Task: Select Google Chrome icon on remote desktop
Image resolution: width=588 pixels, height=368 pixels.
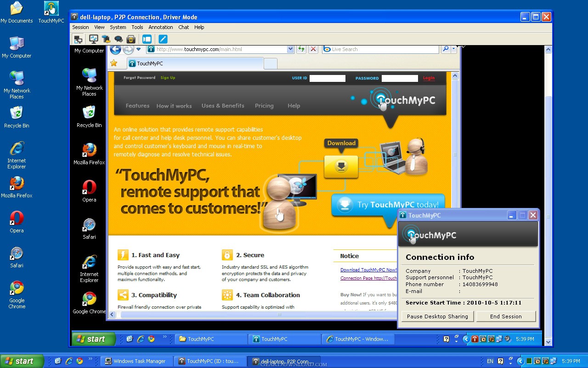Action: pos(89,303)
